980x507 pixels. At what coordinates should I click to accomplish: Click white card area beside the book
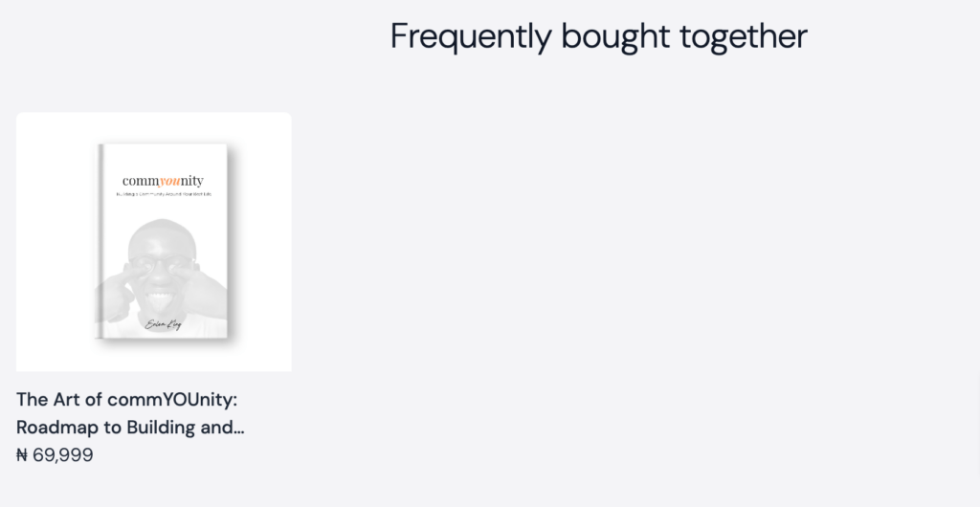point(261,242)
